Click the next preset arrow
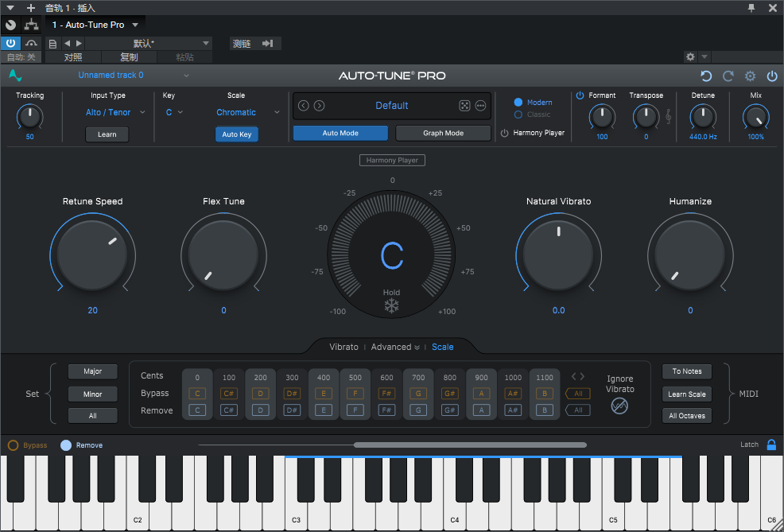 pos(320,106)
